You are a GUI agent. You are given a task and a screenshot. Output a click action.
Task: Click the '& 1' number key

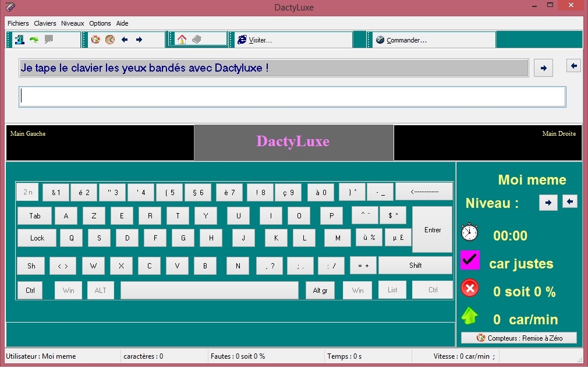point(56,192)
